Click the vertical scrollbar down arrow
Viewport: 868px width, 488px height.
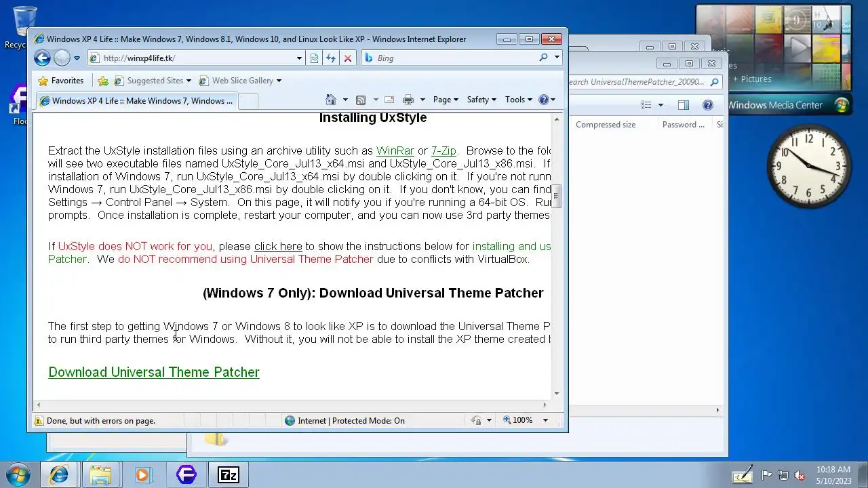tap(557, 393)
